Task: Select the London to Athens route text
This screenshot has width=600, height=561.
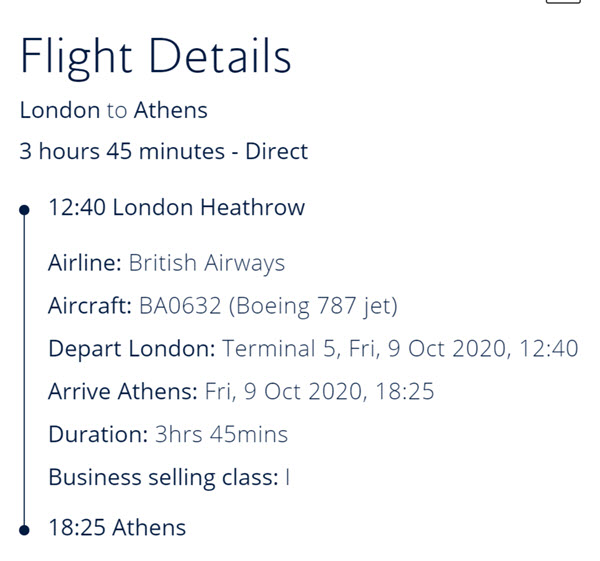Action: [114, 110]
